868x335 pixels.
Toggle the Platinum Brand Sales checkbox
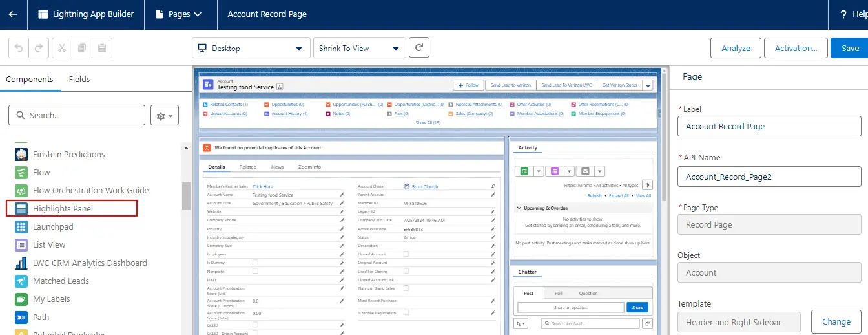coord(406,288)
